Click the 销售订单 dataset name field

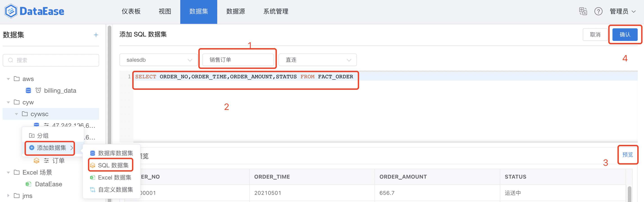238,60
